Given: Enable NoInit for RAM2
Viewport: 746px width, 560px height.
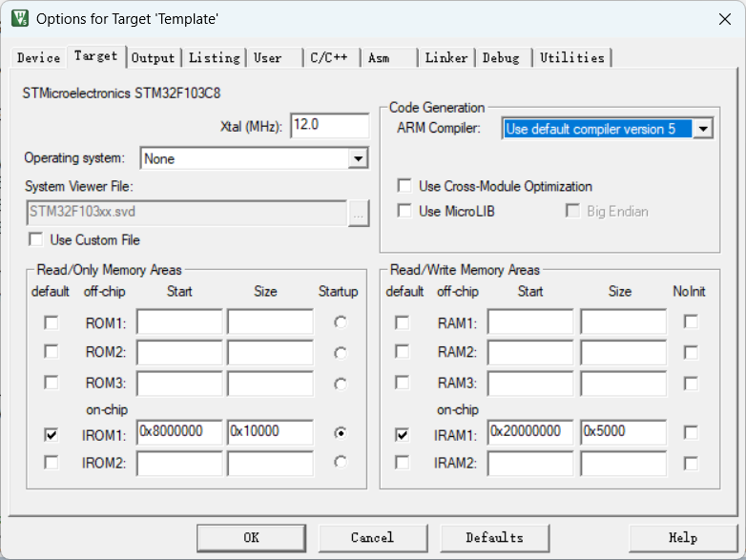Looking at the screenshot, I should click(691, 353).
